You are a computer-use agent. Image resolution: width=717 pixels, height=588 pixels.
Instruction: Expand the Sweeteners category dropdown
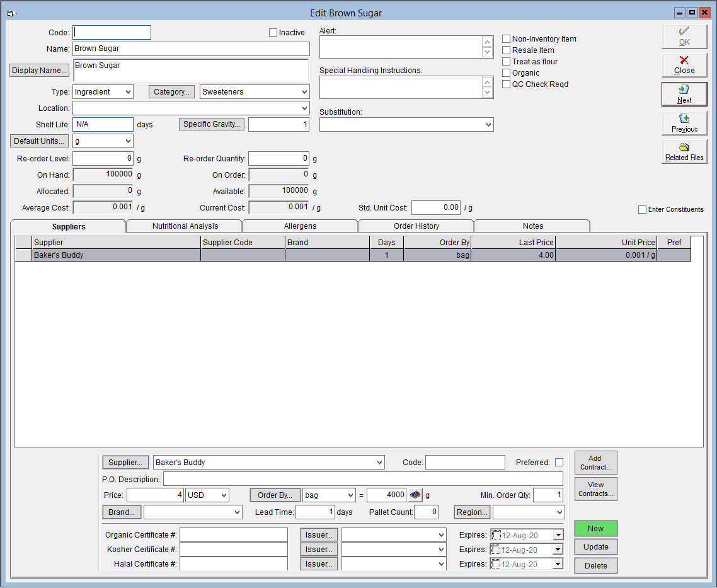pyautogui.click(x=304, y=92)
